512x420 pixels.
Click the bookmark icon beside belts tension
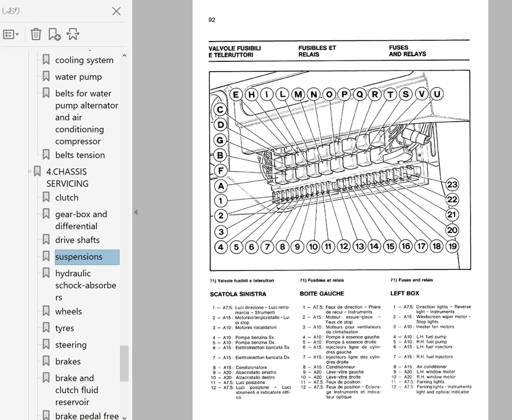pyautogui.click(x=46, y=154)
